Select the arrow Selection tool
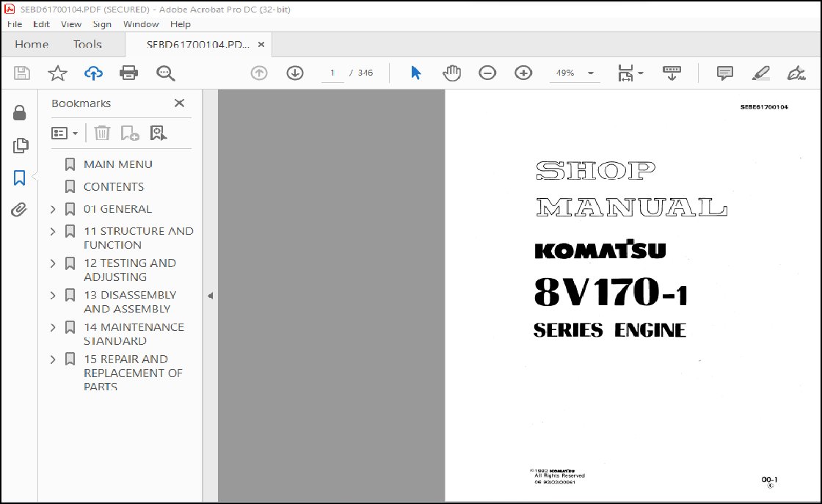The height and width of the screenshot is (504, 822). tap(415, 73)
